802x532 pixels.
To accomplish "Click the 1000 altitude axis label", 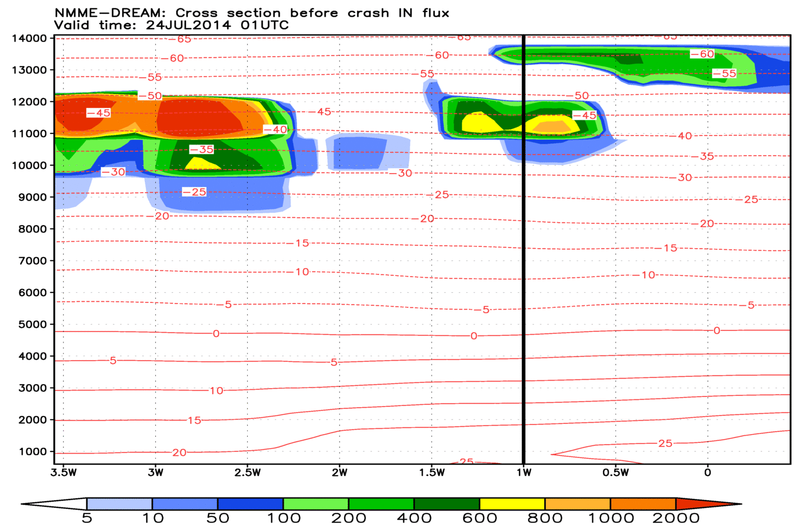I will [x=32, y=451].
